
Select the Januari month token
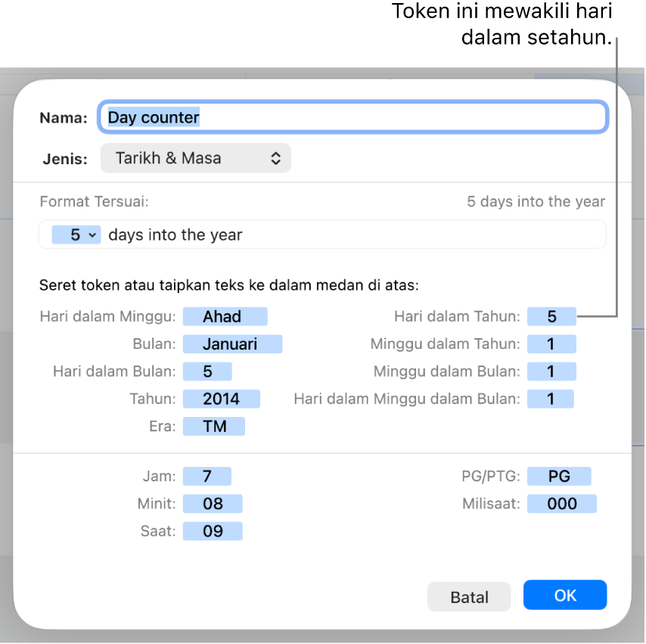pos(232,344)
